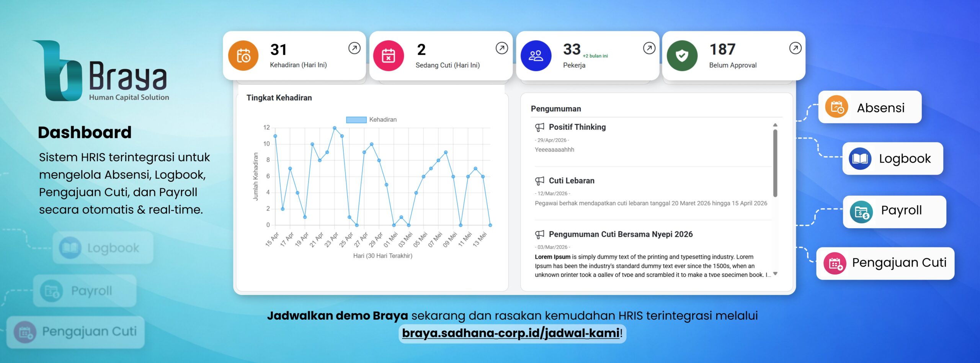Click the teal Payroll icon on the right
The width and height of the screenshot is (980, 363).
[x=861, y=212]
